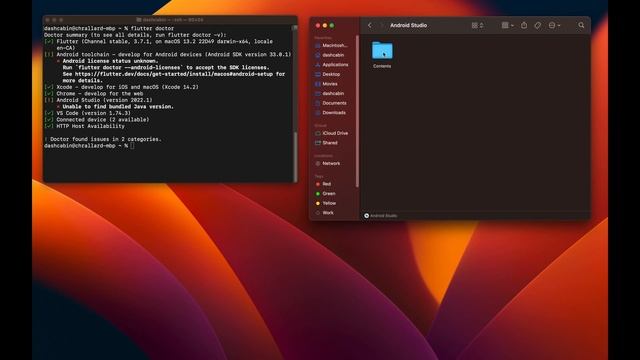This screenshot has width=640, height=360.
Task: Click the "Connected device (2 available)" line
Action: [x=102, y=120]
